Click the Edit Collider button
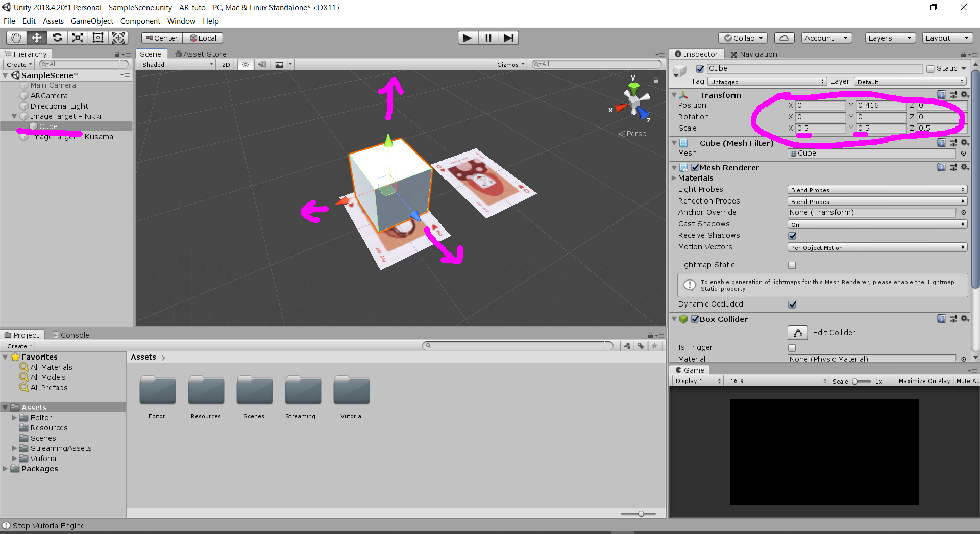 tap(798, 333)
